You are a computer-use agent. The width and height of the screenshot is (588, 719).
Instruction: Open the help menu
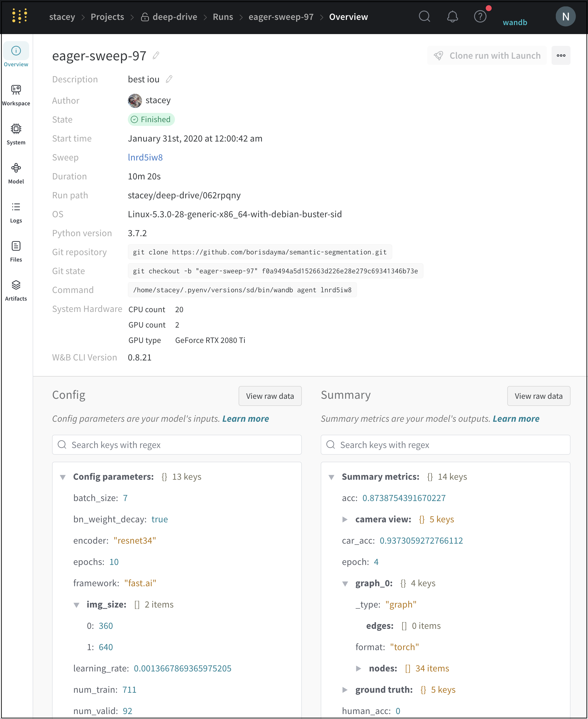480,16
